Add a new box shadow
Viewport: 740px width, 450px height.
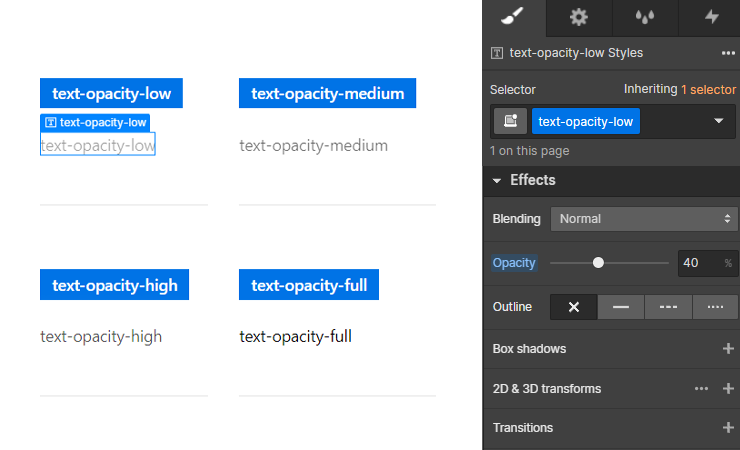coord(728,349)
